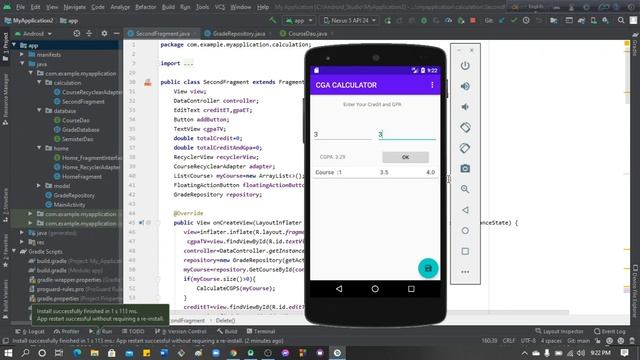Click the emulator sidebar back triangle
This screenshot has height=360, width=640.
(465, 210)
